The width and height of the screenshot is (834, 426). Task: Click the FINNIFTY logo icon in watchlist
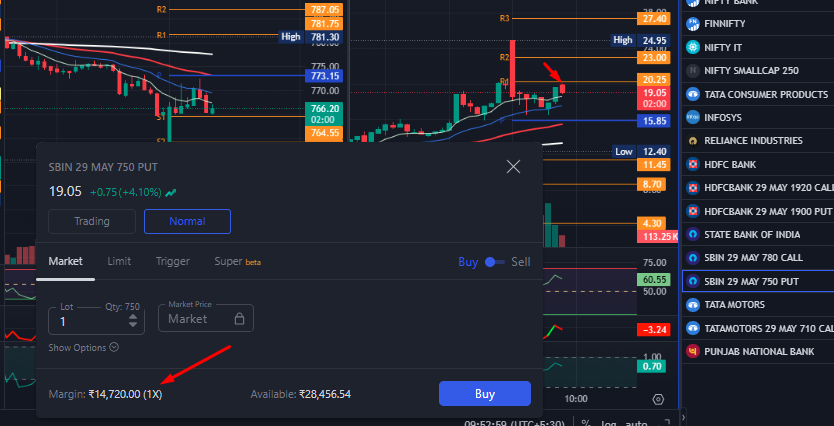tap(693, 23)
